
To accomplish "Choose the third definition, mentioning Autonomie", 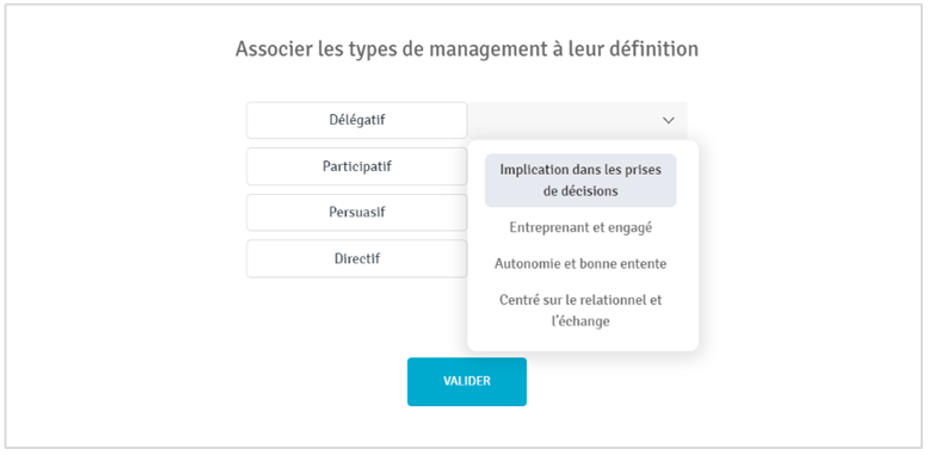I will point(580,264).
